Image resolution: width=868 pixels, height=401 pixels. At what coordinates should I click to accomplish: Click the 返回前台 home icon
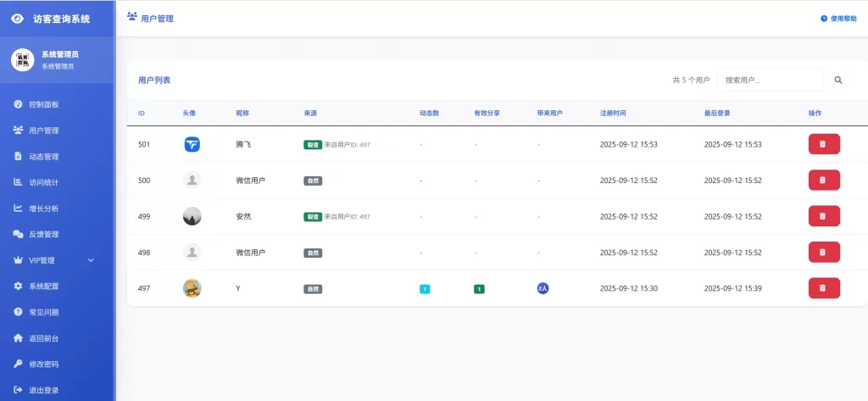tap(18, 338)
